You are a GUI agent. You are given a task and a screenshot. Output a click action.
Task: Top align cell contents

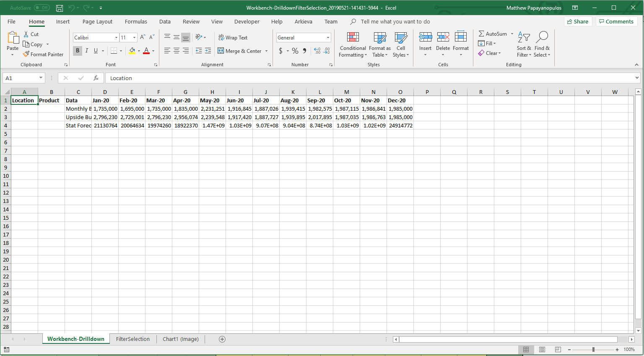click(167, 37)
